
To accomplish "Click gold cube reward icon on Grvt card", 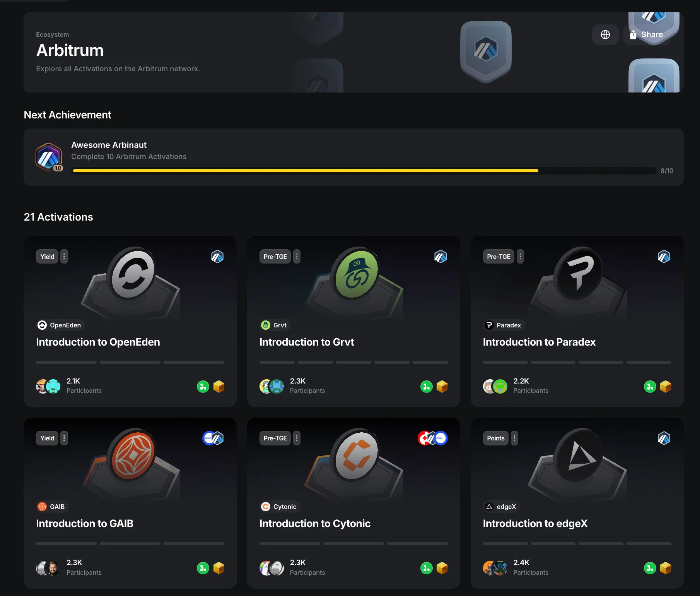I will [x=442, y=386].
